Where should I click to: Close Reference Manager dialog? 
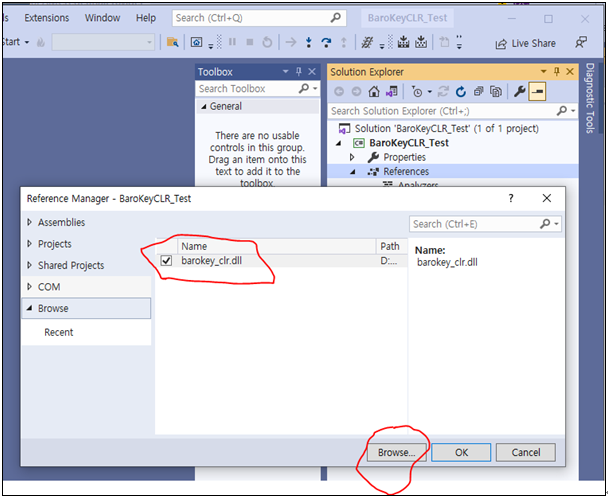click(x=547, y=198)
